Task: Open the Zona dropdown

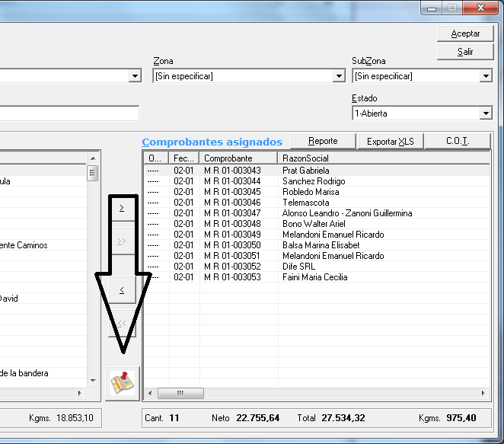Action: click(339, 76)
